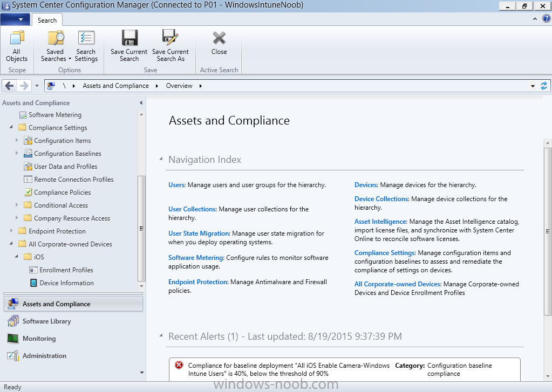Open the User State Migration link
Viewport: 552px width, 392px height.
199,233
